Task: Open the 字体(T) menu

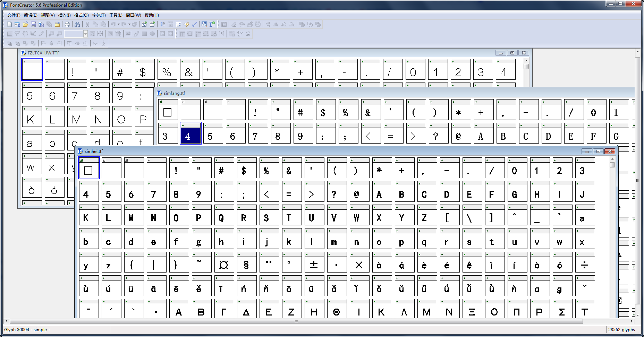Action: click(99, 15)
